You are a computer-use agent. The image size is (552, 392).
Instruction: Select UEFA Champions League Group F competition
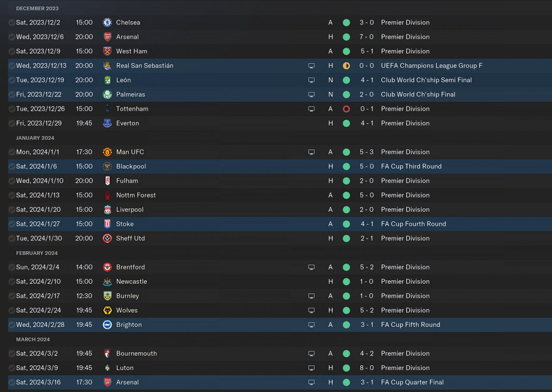[x=432, y=66]
